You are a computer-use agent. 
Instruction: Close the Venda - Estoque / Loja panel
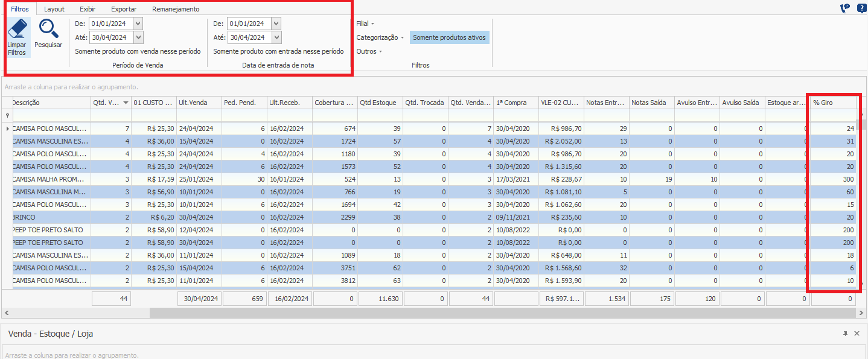[x=857, y=334]
